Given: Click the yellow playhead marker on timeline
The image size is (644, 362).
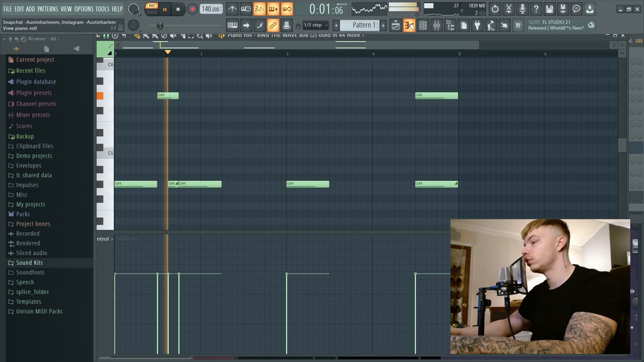Looking at the screenshot, I should pos(168,52).
